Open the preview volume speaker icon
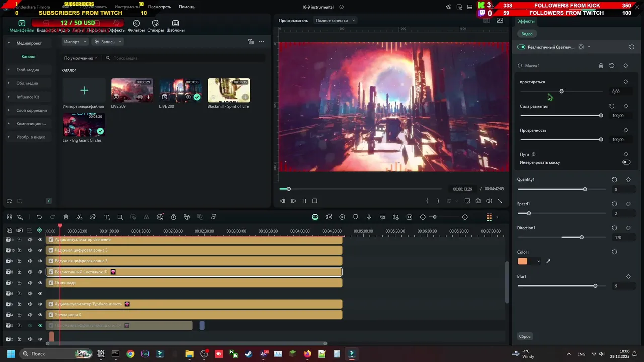 [x=489, y=201]
